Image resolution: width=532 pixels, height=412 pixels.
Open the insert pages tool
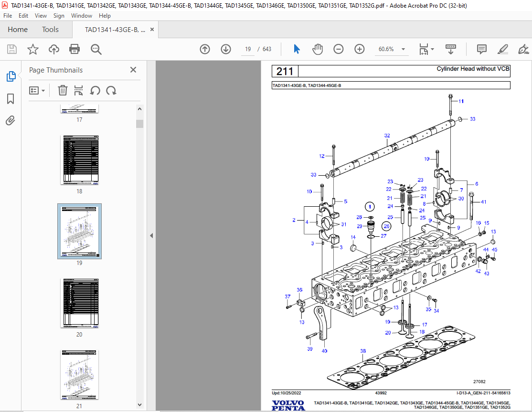point(79,91)
